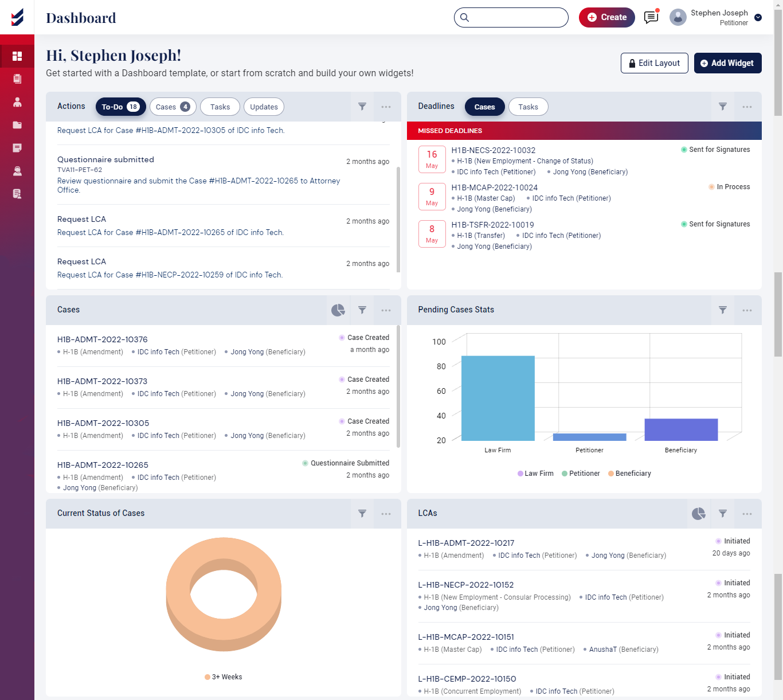Open the cases documents icon in sidebar
The height and width of the screenshot is (700, 783).
tap(17, 79)
